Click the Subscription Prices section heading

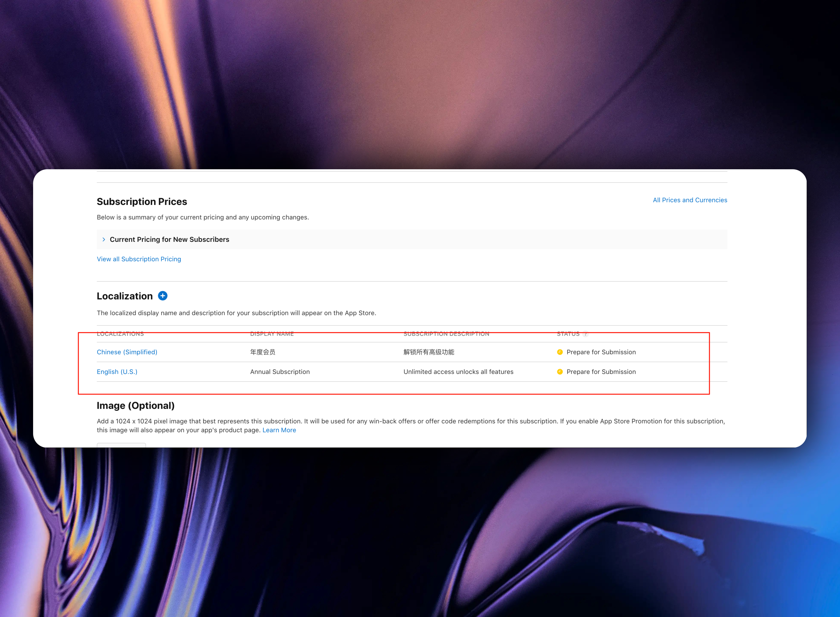pyautogui.click(x=142, y=201)
